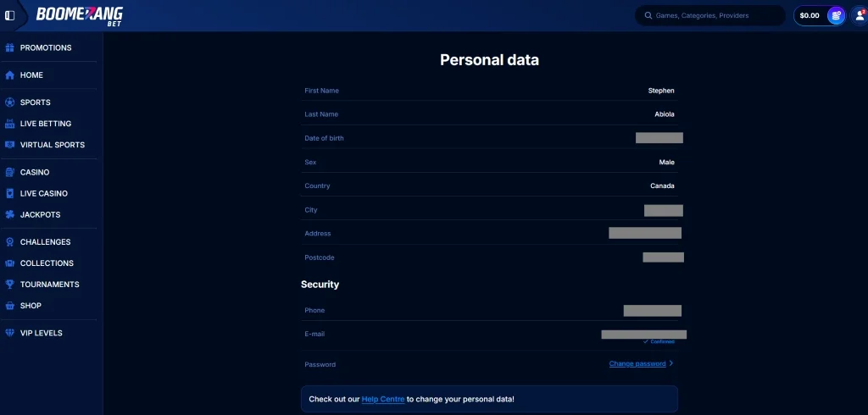Open the $0.00 balance display
Image resolution: width=868 pixels, height=415 pixels.
coord(810,15)
